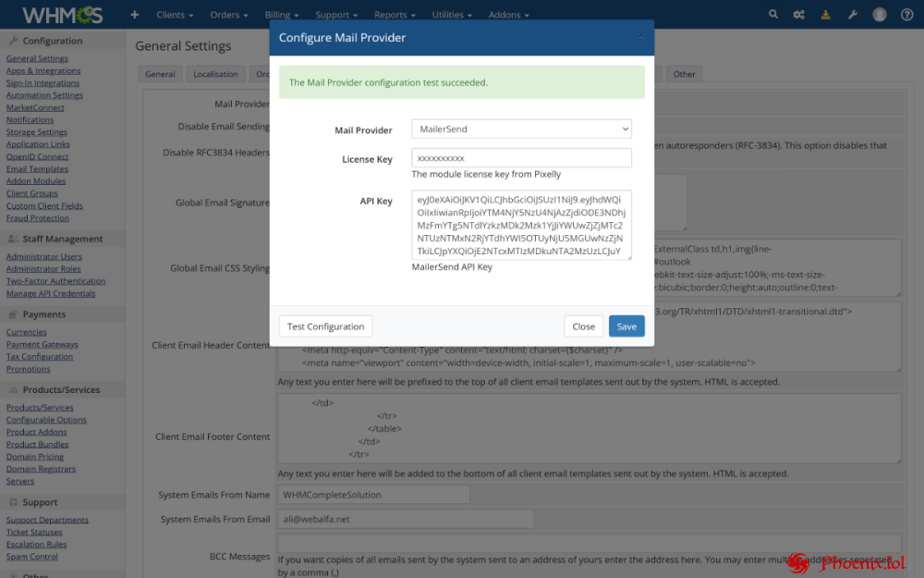The width and height of the screenshot is (924, 578).
Task: Open help using the question mark icon
Action: coord(905,14)
